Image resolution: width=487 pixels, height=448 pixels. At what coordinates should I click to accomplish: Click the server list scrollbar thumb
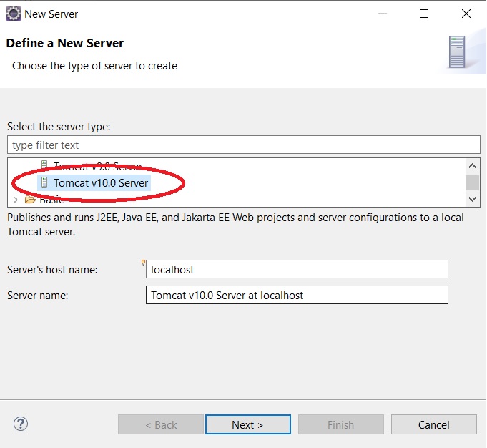[x=473, y=182]
